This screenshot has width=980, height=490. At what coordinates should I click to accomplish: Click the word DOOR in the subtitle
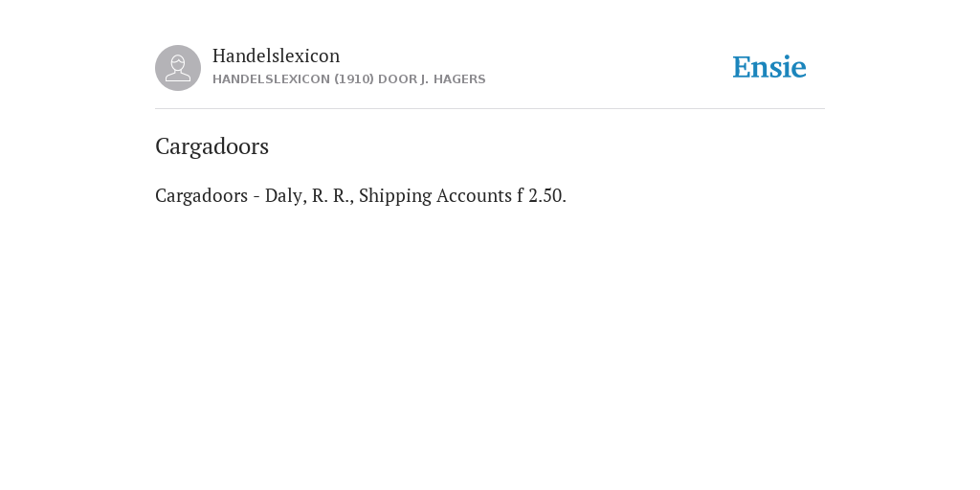(397, 79)
